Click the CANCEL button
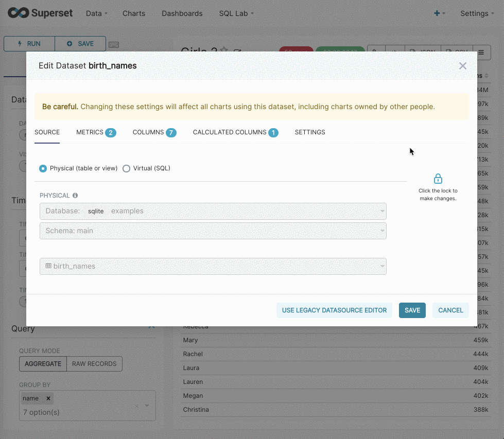Image resolution: width=504 pixels, height=439 pixels. coord(450,310)
